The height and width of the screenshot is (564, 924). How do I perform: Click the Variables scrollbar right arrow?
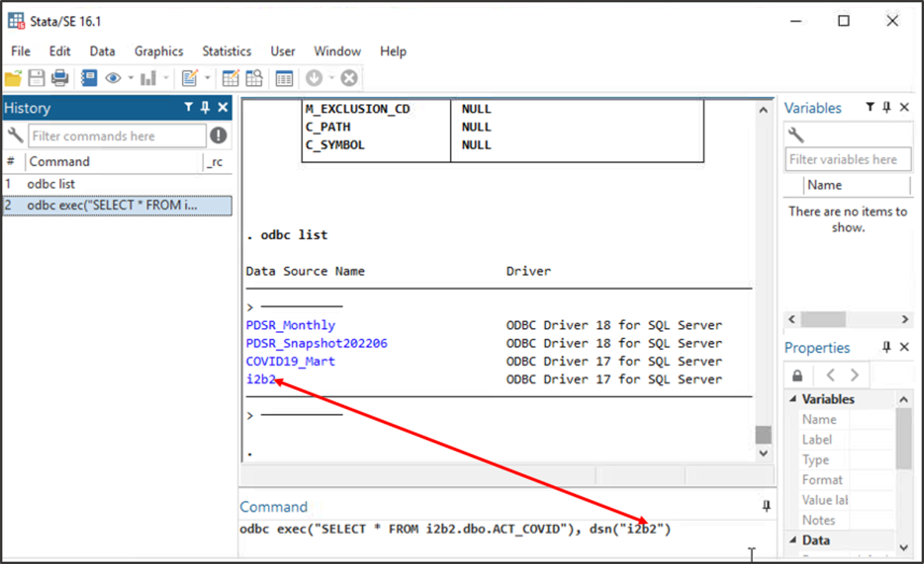(905, 319)
